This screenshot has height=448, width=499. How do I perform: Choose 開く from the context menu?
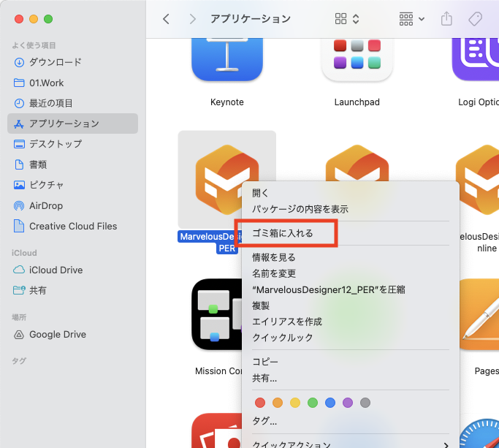coord(351,193)
